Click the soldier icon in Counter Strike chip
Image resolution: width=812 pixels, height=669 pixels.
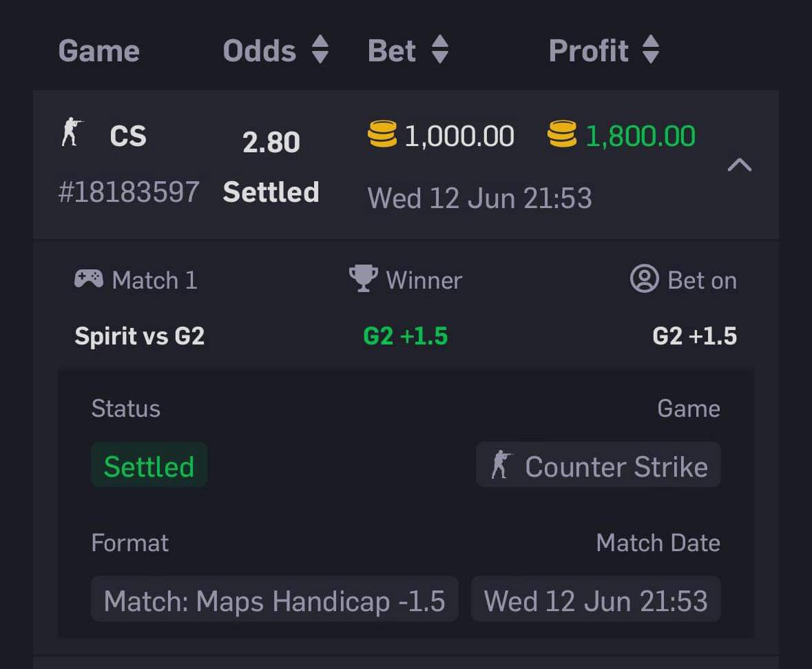(x=501, y=464)
